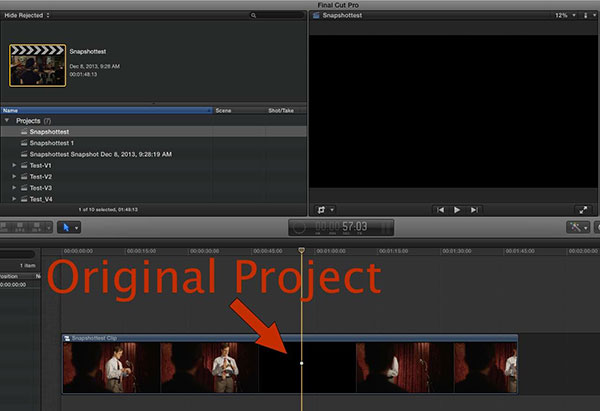Select the Snapshottest project row
Image resolution: width=600 pixels, height=411 pixels.
point(153,132)
